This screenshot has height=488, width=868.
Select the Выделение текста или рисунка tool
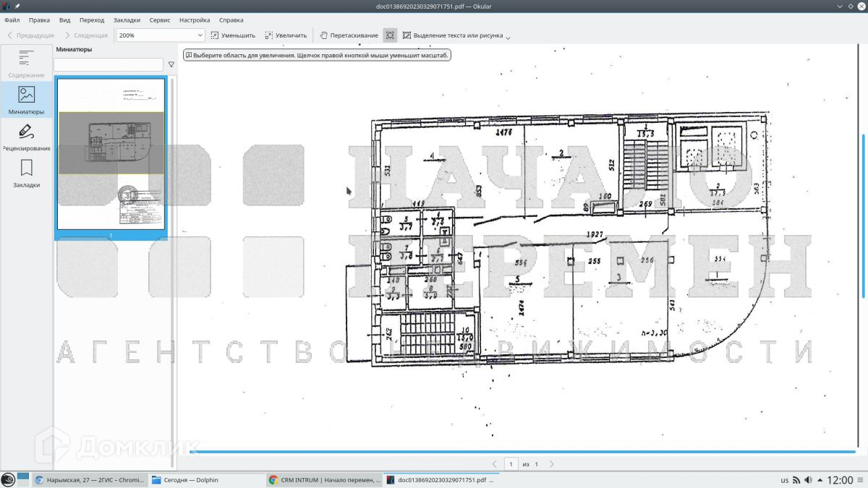[x=452, y=35]
